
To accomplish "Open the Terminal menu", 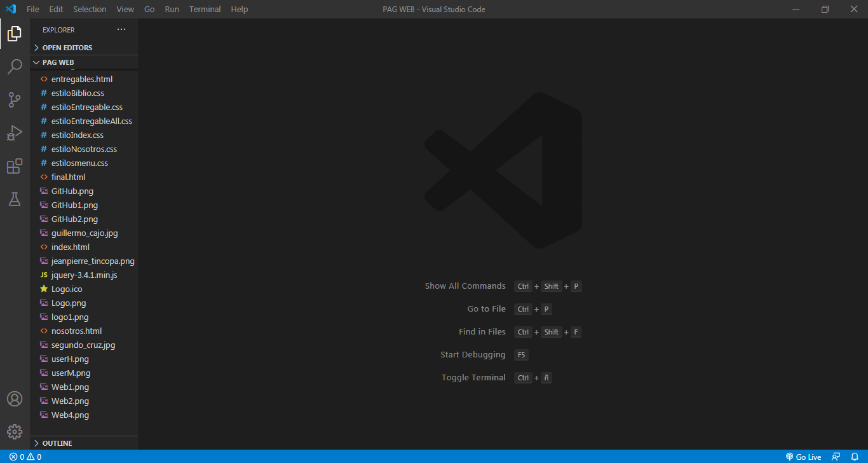I will 205,9.
